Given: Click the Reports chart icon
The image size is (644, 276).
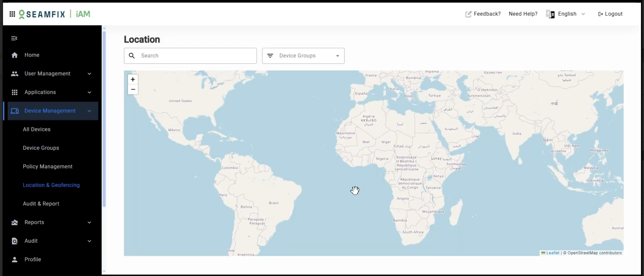Looking at the screenshot, I should tap(14, 222).
